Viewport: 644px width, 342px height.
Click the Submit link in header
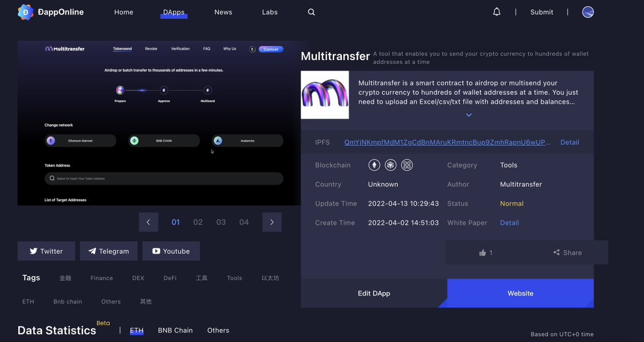pyautogui.click(x=541, y=12)
